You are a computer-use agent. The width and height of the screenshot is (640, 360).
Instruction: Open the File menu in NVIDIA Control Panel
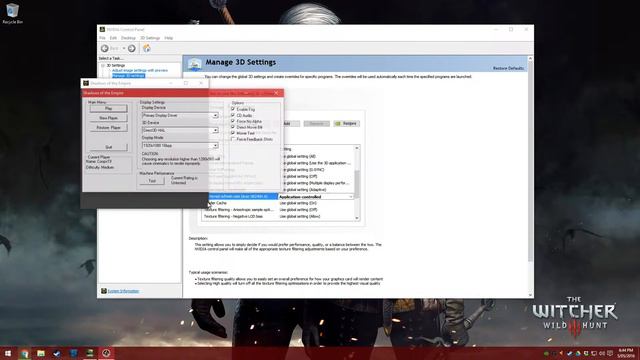click(102, 38)
